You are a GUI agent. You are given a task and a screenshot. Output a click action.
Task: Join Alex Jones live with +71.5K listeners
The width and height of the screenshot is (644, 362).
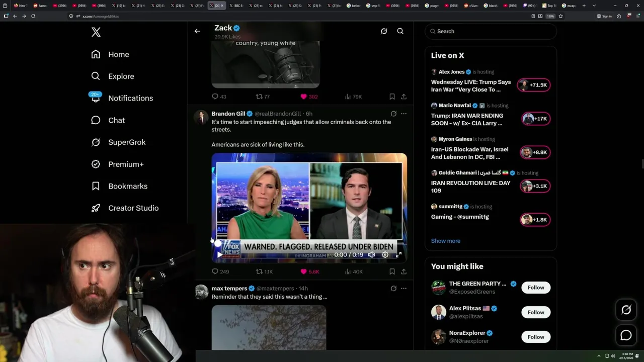coord(534,85)
